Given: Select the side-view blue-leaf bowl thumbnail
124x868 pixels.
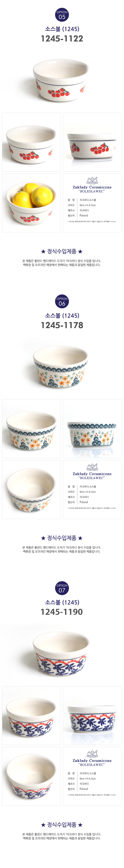Looking at the screenshot, I should [92, 715].
